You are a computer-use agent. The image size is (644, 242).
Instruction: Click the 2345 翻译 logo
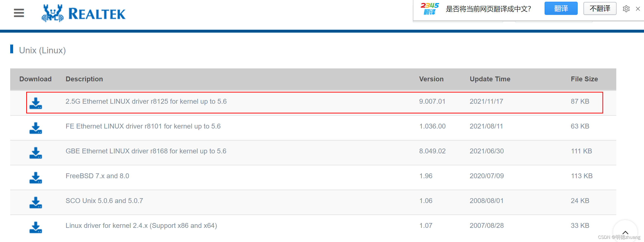[x=429, y=9]
